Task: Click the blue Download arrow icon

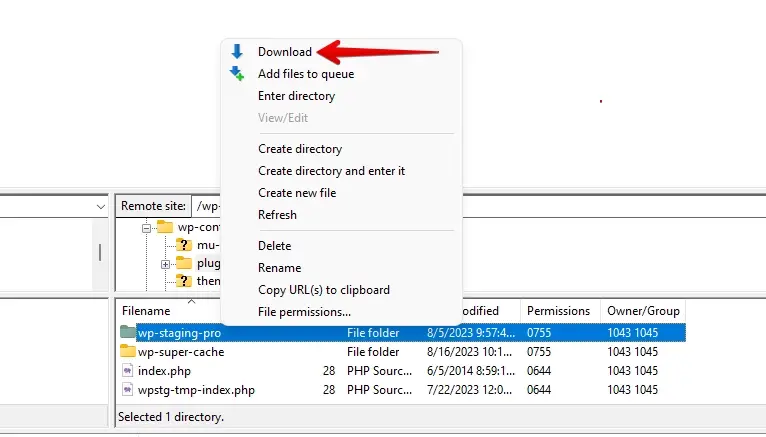Action: [237, 51]
